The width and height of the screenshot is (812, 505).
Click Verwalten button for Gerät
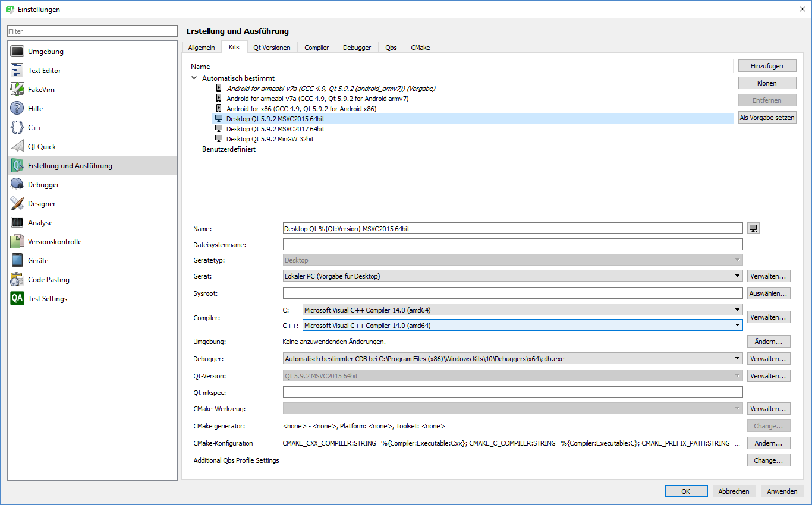point(769,276)
